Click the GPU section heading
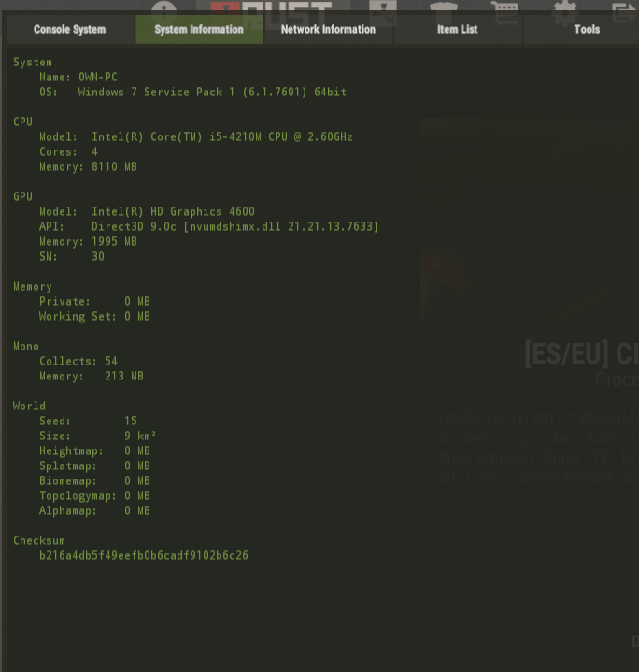The height and width of the screenshot is (672, 639). (22, 196)
